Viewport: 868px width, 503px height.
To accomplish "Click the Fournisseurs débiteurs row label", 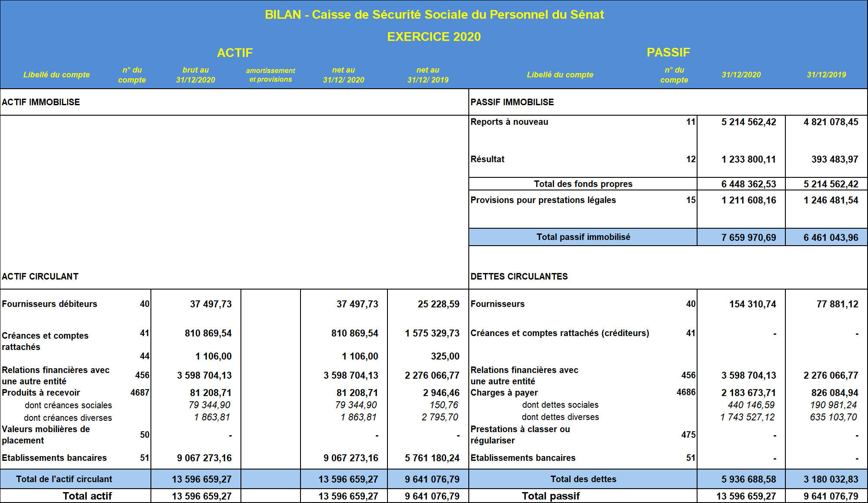I will point(50,304).
